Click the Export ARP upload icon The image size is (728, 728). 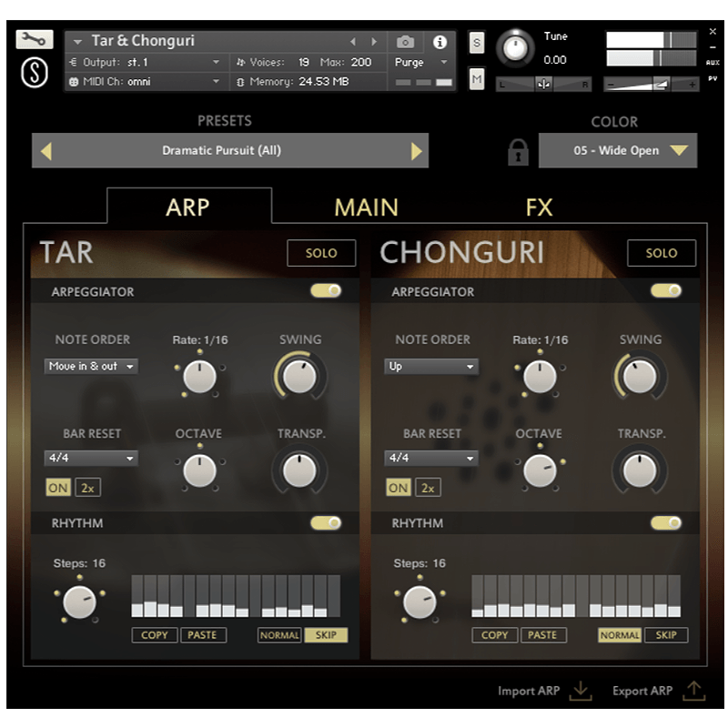694,691
